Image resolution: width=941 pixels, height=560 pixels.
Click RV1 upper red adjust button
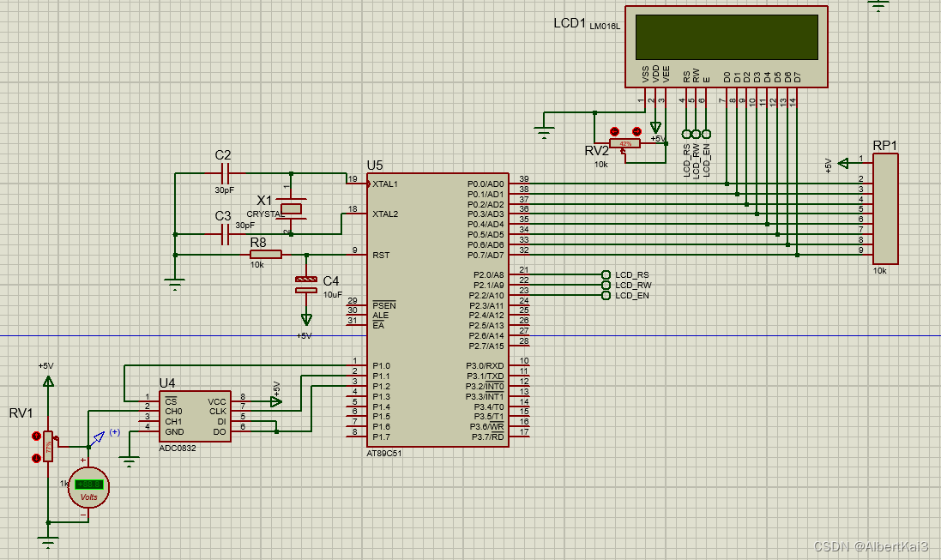pyautogui.click(x=36, y=436)
